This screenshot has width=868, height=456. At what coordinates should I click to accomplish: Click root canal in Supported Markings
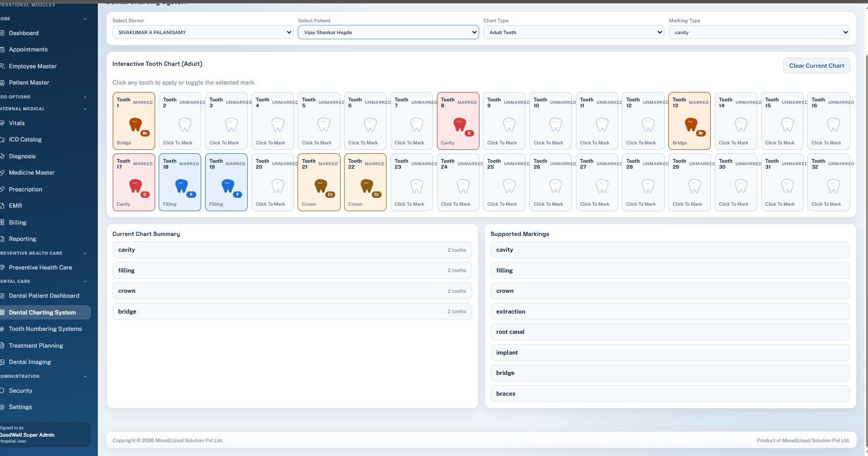[670, 332]
